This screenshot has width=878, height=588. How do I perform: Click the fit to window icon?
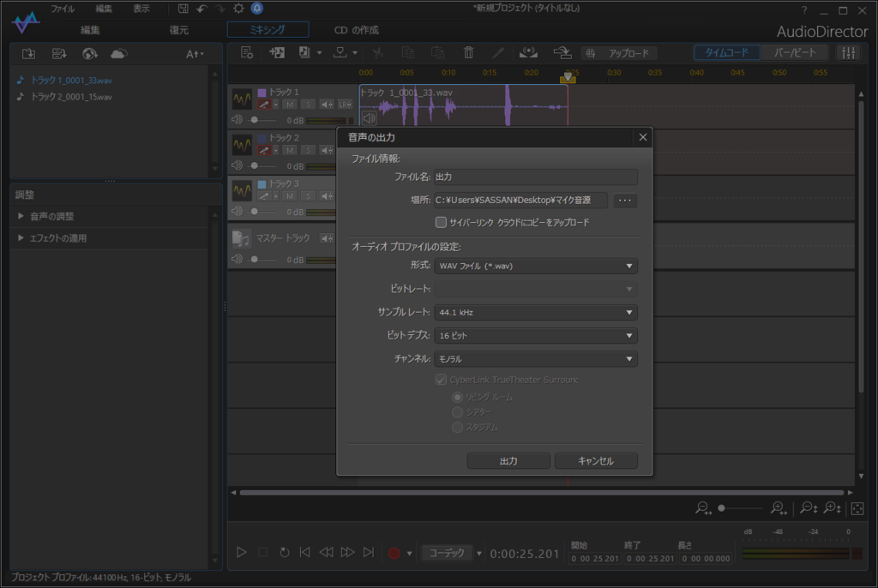tap(857, 508)
